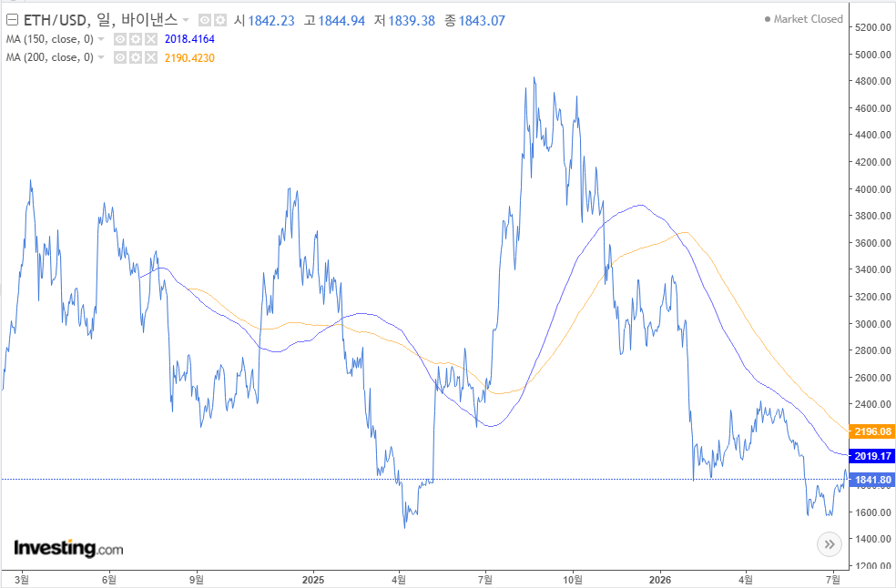Click the close price 1843.07

(x=483, y=21)
